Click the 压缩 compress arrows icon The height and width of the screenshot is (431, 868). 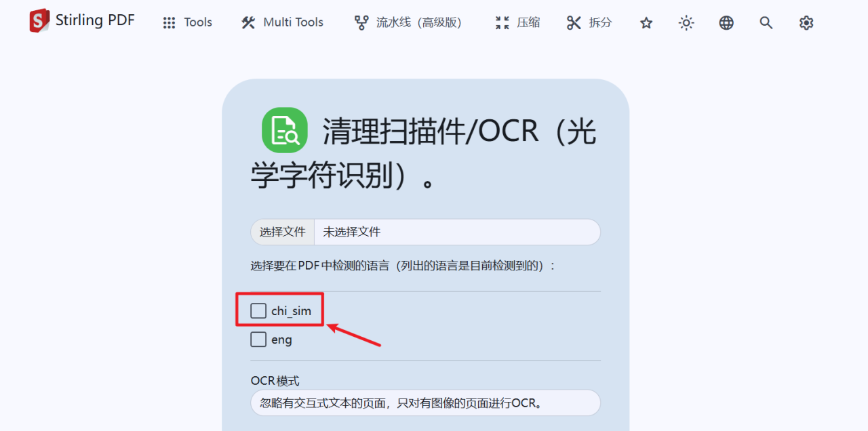tap(502, 22)
